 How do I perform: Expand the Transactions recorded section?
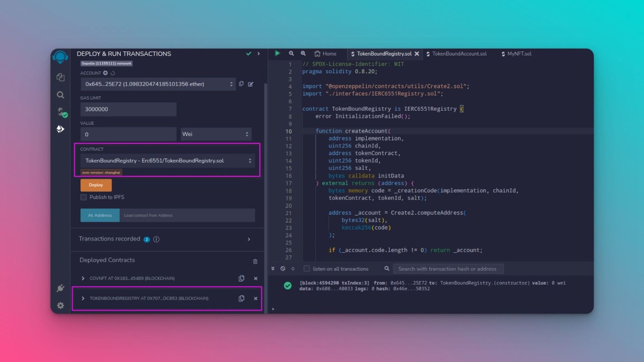[249, 239]
